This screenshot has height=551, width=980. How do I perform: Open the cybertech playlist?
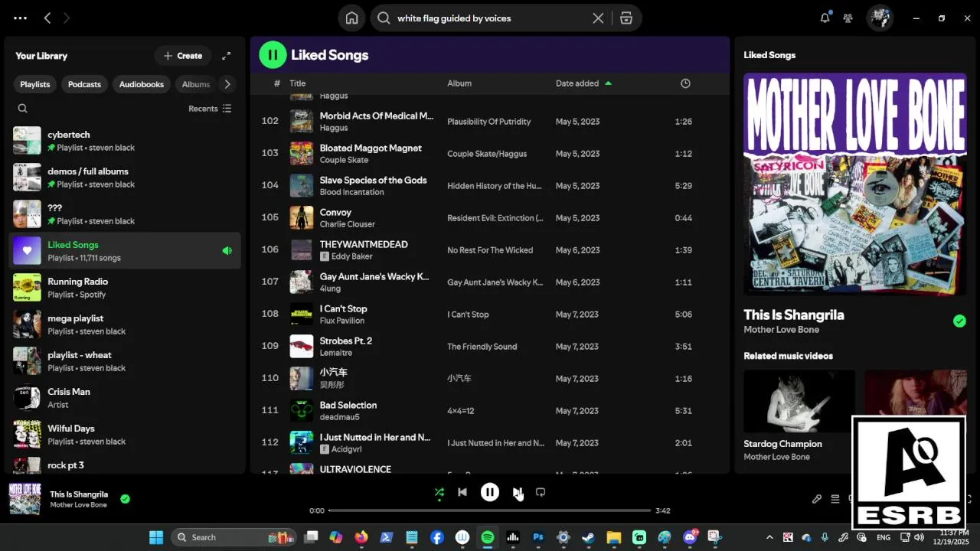pos(125,141)
